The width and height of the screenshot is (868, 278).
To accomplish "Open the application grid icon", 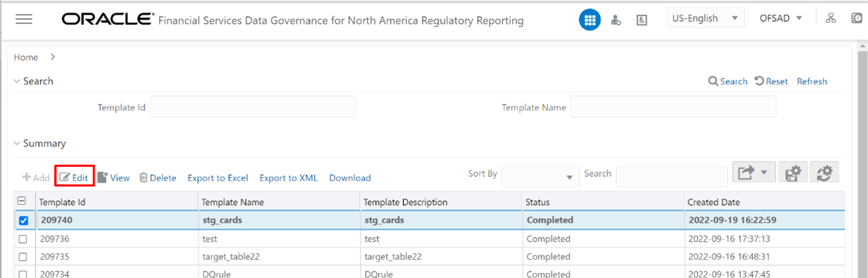I will 590,20.
